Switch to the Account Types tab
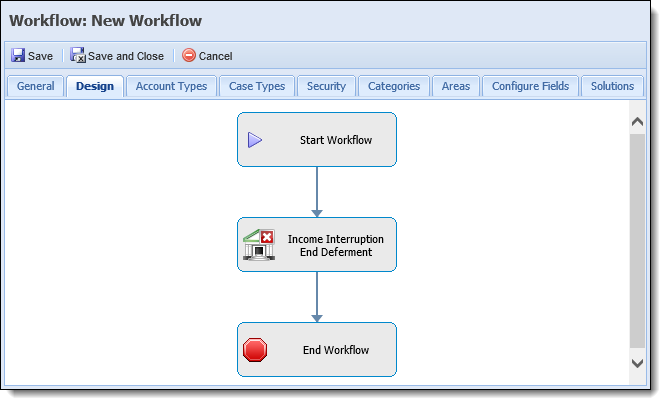The width and height of the screenshot is (666, 405). 171,86
